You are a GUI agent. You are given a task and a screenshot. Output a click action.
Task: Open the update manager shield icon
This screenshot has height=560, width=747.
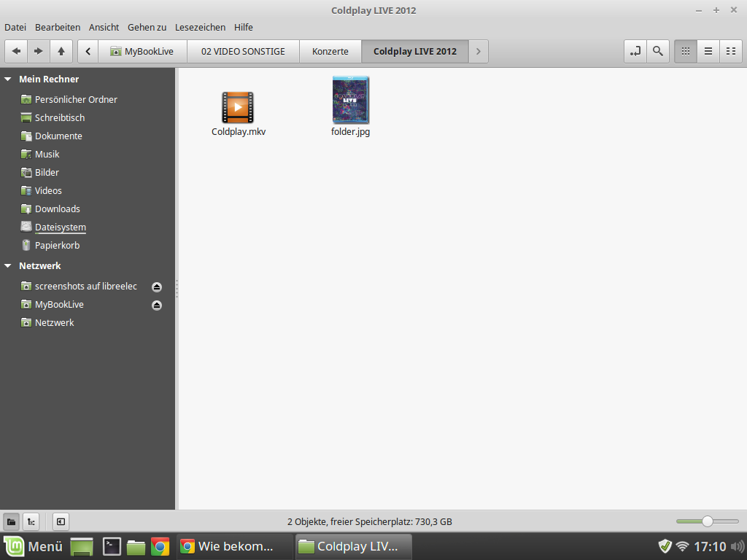pos(665,546)
